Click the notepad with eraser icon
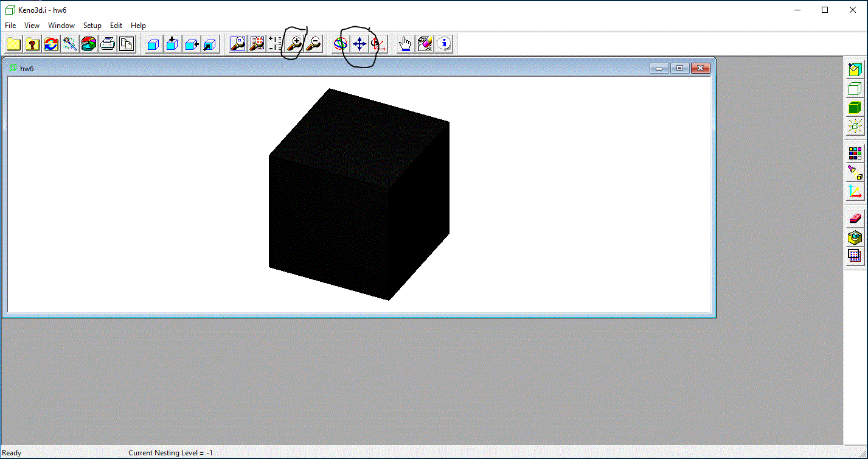Viewport: 868px width, 459px height. click(x=425, y=44)
